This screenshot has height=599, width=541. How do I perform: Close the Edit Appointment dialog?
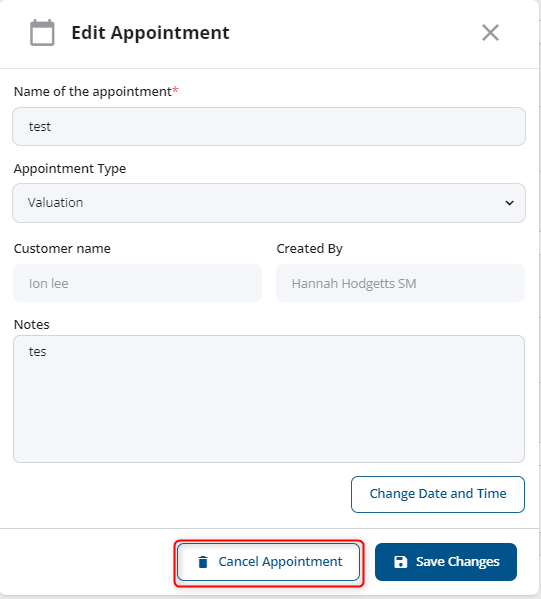pyautogui.click(x=490, y=32)
